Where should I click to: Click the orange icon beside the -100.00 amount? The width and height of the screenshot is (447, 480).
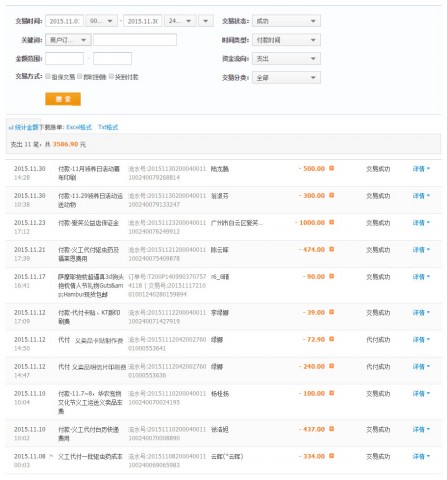click(331, 393)
